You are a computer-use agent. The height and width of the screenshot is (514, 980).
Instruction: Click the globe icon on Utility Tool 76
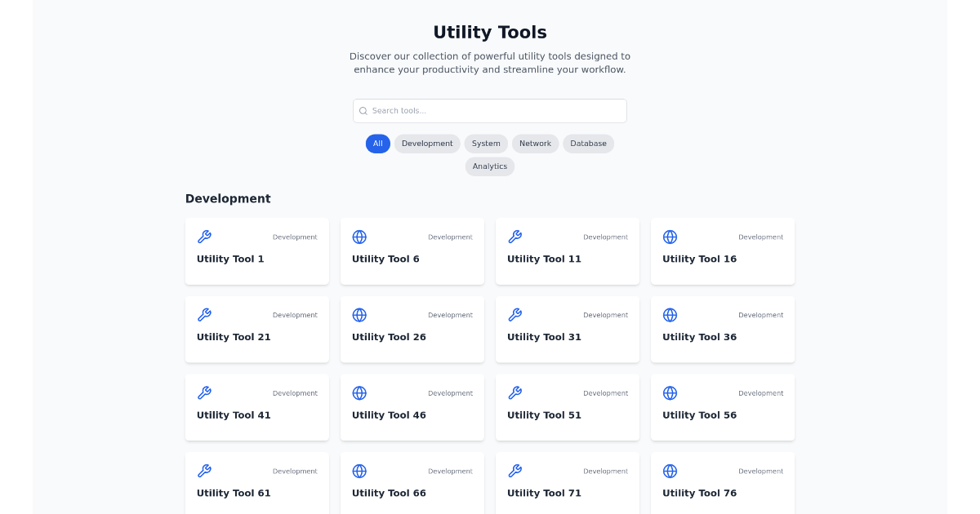(x=670, y=471)
